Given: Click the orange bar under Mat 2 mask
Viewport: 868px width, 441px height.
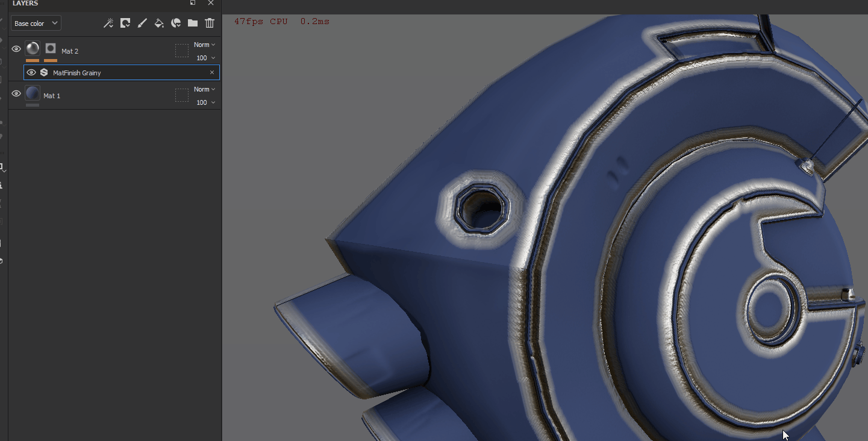Looking at the screenshot, I should click(x=51, y=60).
